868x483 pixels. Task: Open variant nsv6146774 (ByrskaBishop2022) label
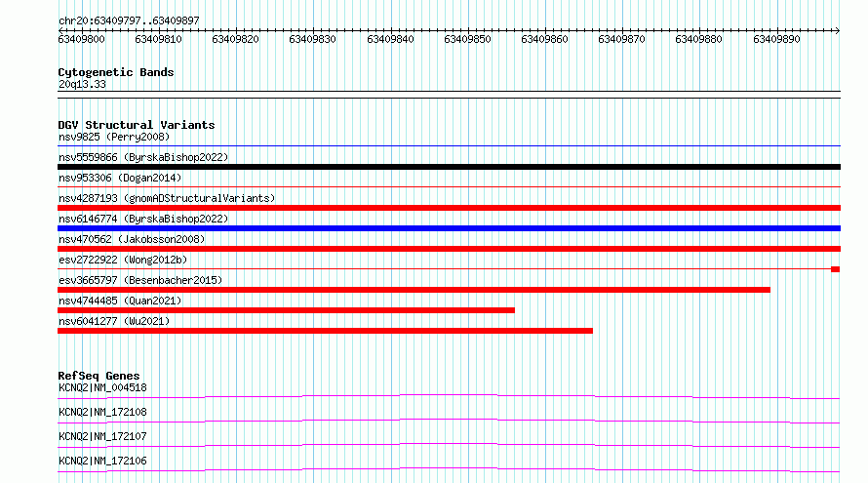tap(143, 219)
